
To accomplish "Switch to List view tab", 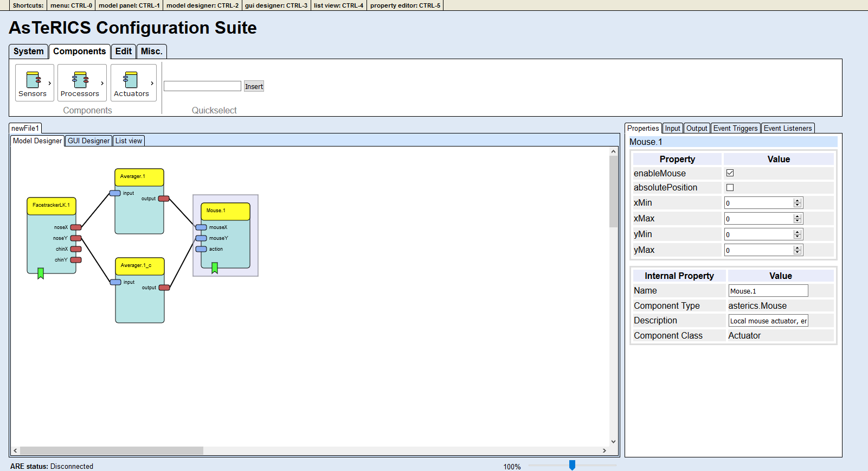I will pos(129,141).
